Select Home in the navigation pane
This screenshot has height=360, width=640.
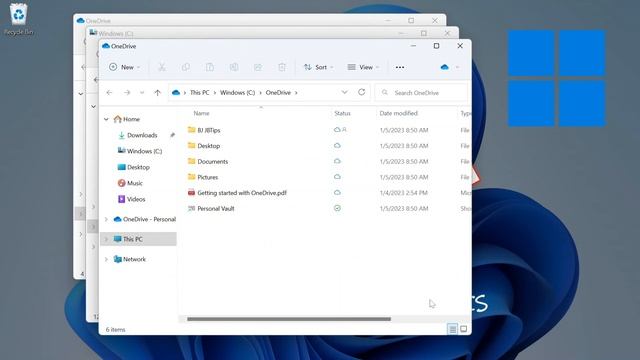pos(131,119)
